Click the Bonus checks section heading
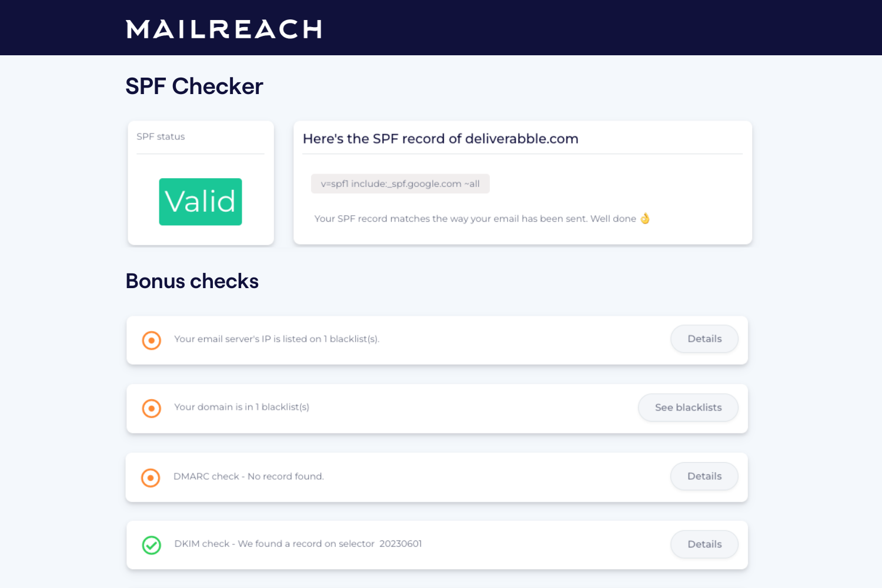Image resolution: width=882 pixels, height=588 pixels. point(192,281)
